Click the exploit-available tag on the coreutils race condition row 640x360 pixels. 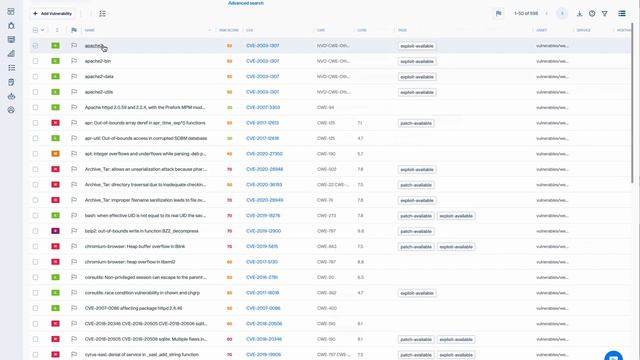(x=417, y=293)
